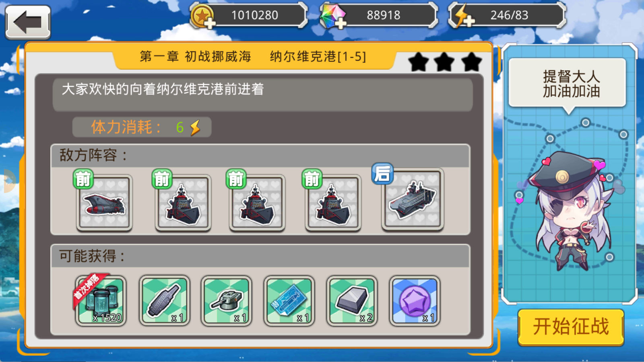The image size is (644, 362).
Task: Tap the back arrow button
Action: tap(28, 22)
